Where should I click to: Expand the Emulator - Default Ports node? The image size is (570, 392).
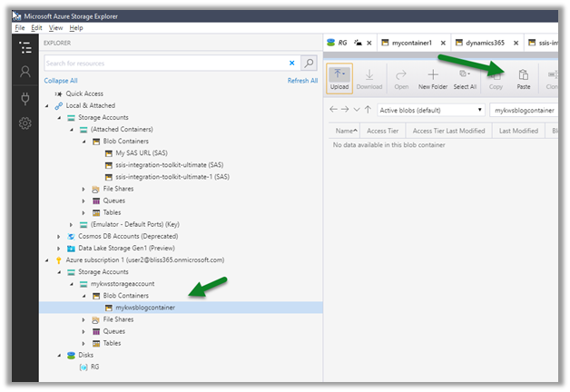pos(72,223)
